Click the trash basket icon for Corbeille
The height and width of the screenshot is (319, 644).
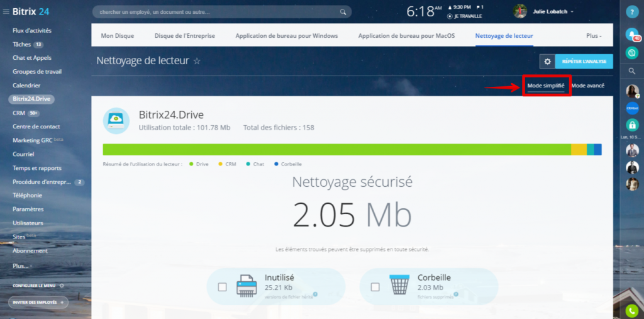coord(399,284)
